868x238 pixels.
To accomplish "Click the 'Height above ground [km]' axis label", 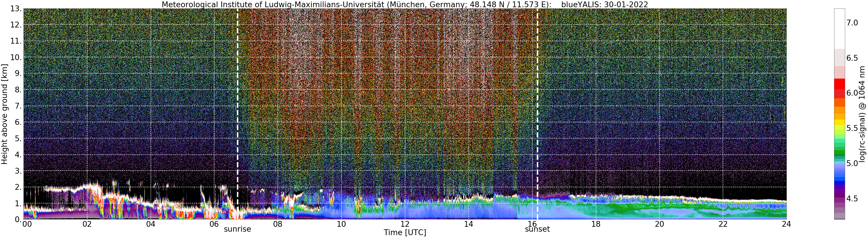I will click(4, 114).
